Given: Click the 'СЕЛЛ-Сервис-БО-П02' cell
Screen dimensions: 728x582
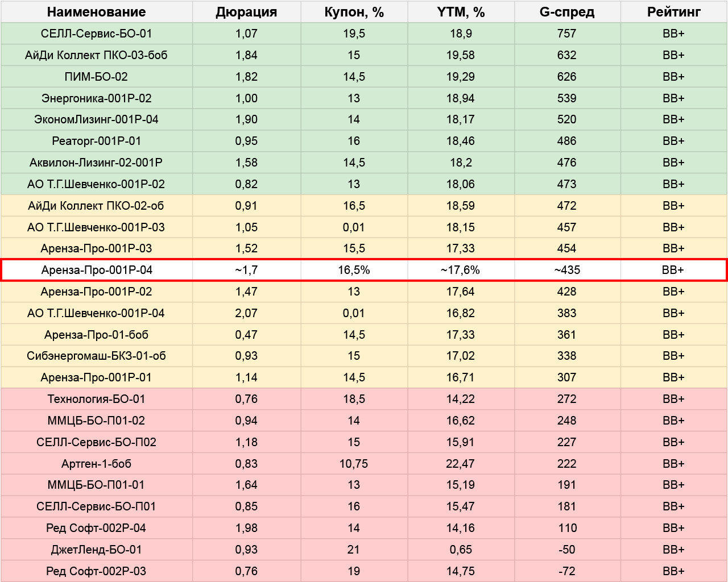Looking at the screenshot, I should click(97, 442).
